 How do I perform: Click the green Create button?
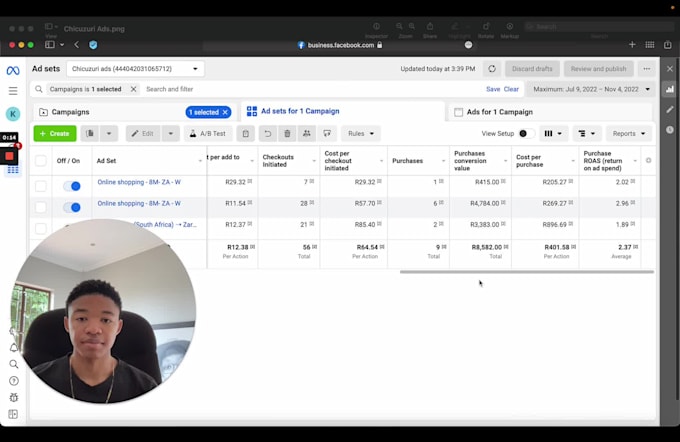click(55, 134)
